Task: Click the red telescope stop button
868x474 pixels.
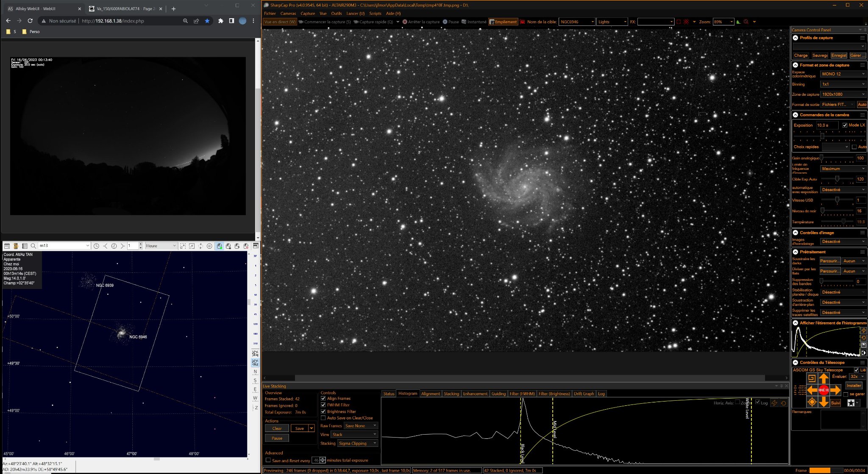Action: click(823, 390)
